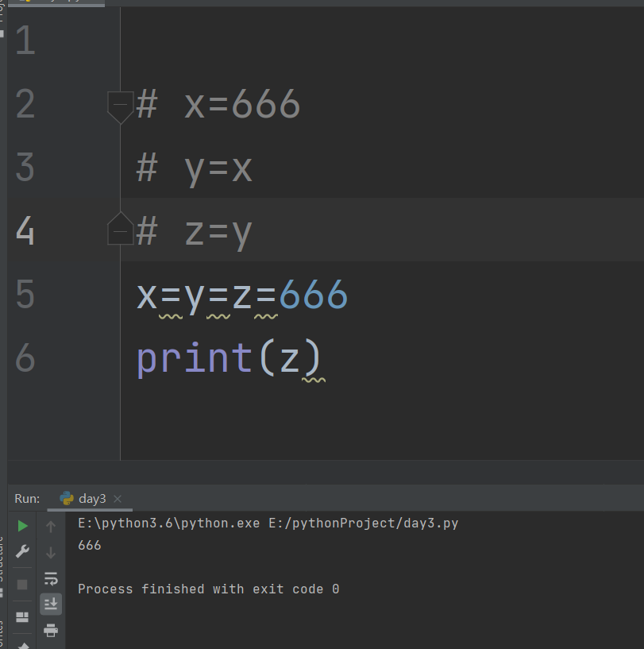Click the 'print(z)' statement
The image size is (644, 649).
click(x=229, y=358)
